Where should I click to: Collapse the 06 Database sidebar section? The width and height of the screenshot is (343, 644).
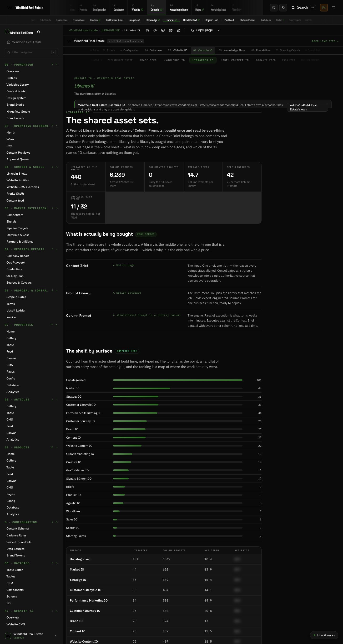31,563
